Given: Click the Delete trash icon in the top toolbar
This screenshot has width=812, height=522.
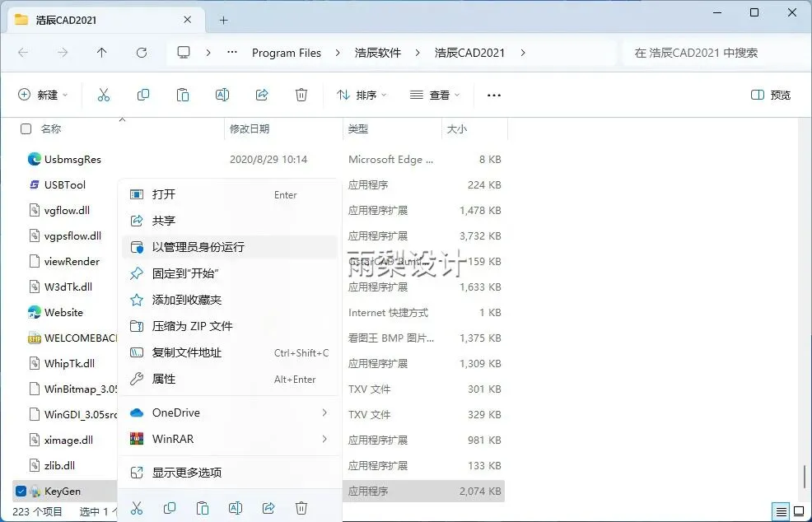Looking at the screenshot, I should click(x=301, y=95).
